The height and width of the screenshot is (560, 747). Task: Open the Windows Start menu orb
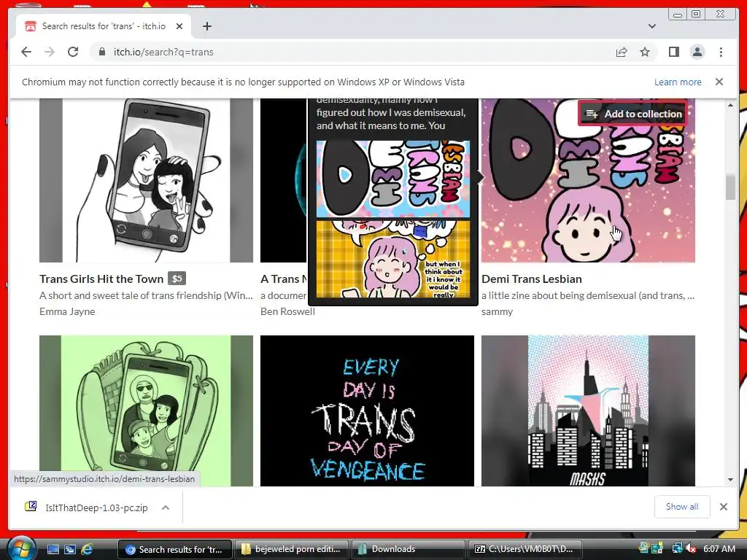pos(22,548)
